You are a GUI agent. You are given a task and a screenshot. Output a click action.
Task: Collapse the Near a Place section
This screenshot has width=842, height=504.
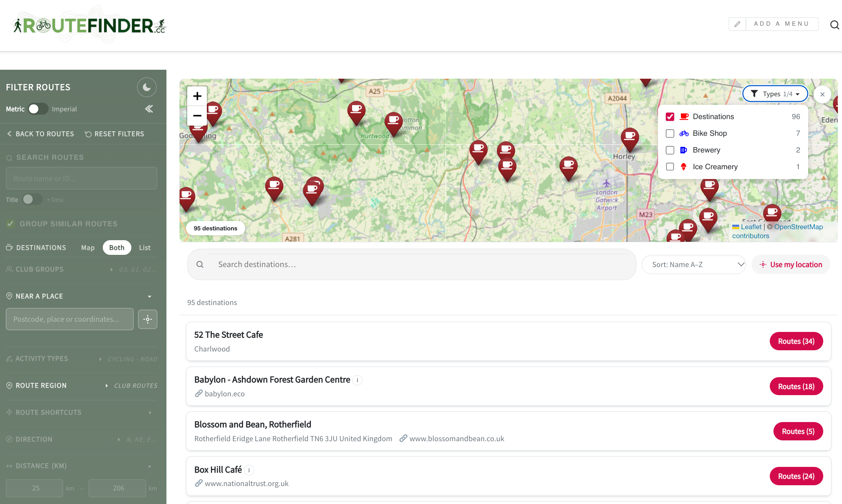pyautogui.click(x=82, y=296)
